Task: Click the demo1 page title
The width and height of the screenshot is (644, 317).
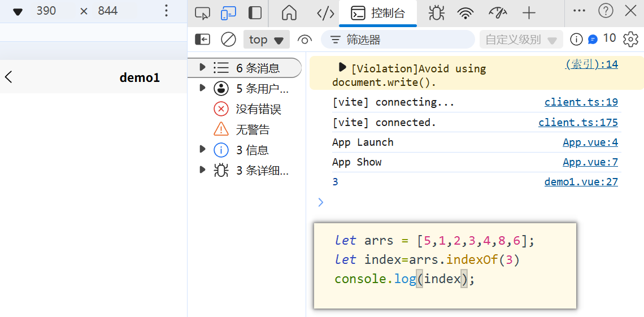Action: coord(140,77)
